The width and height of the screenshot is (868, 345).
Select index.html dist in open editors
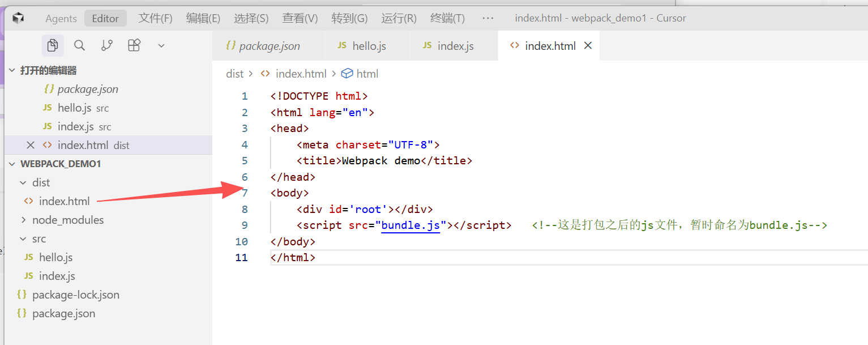click(108, 145)
